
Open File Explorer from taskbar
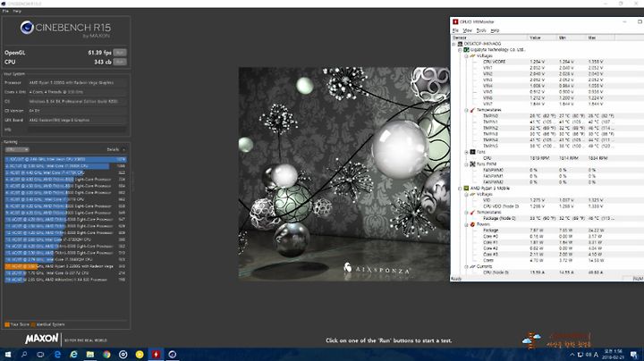coord(90,355)
